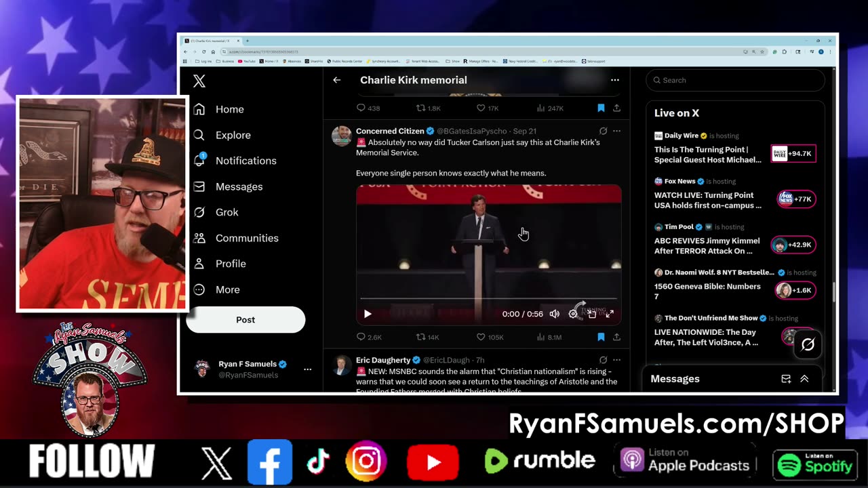This screenshot has height=488, width=868.
Task: Open the Sep 21 post timestamp
Action: point(525,131)
